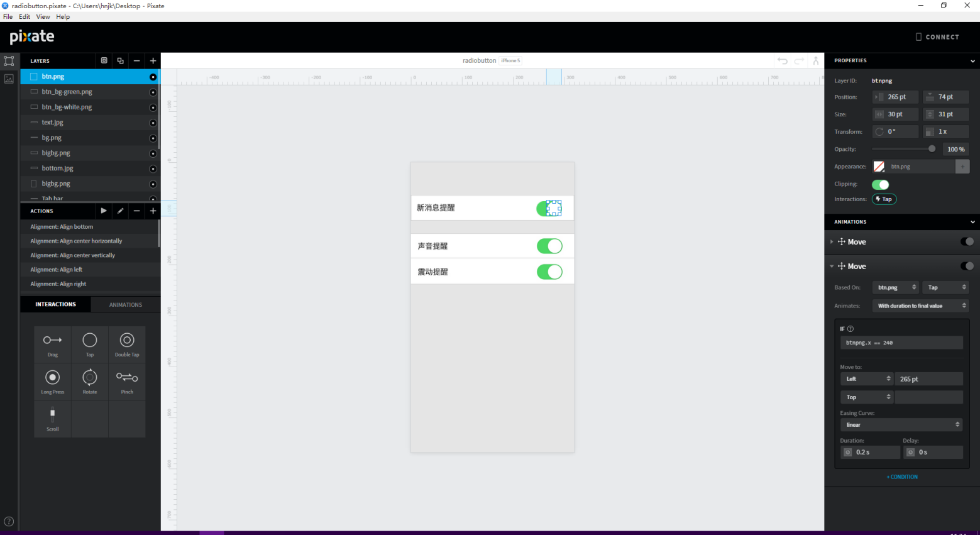The height and width of the screenshot is (535, 980).
Task: Click the IF condition field btnpng.x == 240
Action: pyautogui.click(x=901, y=343)
